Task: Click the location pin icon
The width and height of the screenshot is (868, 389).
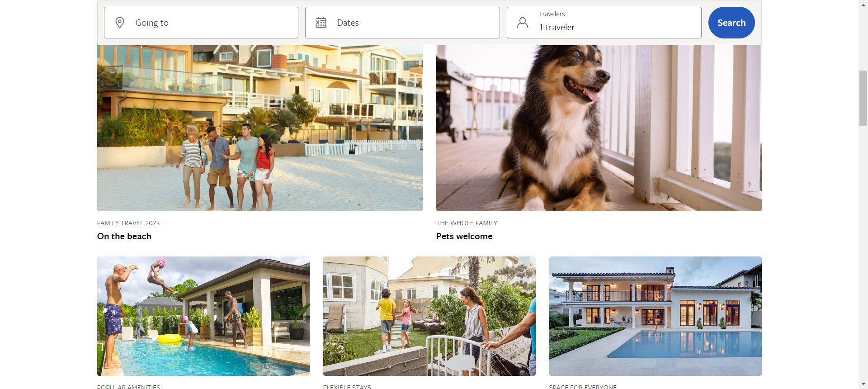Action: click(x=120, y=23)
